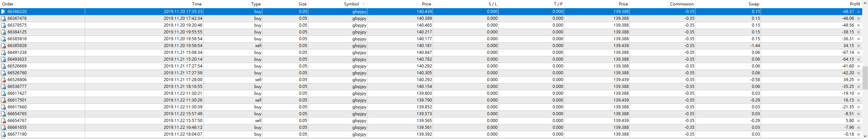The height and width of the screenshot is (139, 868).
Task: Click the buy icon of order 66677190
Action: point(3,134)
